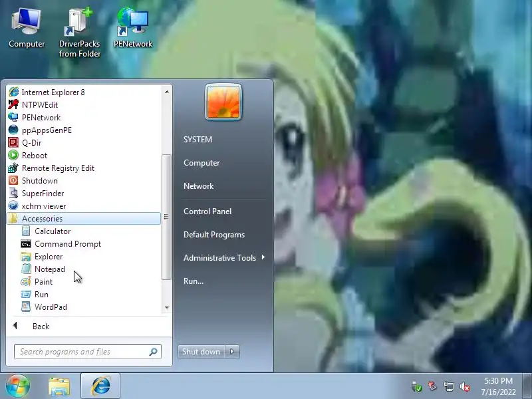Image resolution: width=532 pixels, height=399 pixels.
Task: Open Default Programs
Action: click(x=214, y=235)
